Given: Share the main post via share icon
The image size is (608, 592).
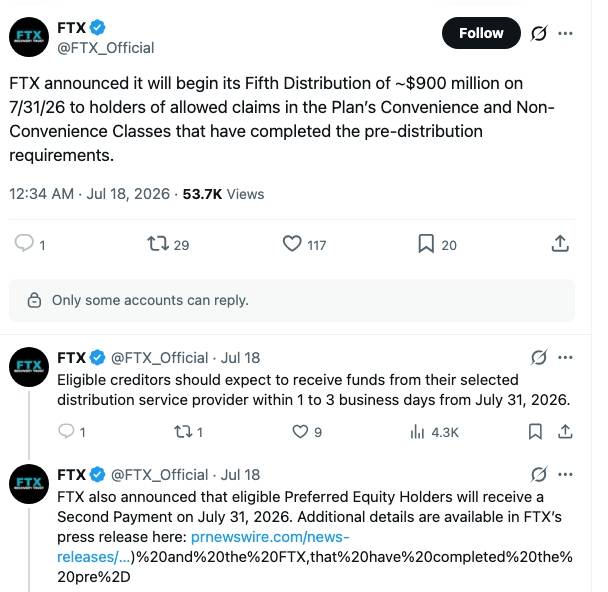Looking at the screenshot, I should tap(560, 243).
